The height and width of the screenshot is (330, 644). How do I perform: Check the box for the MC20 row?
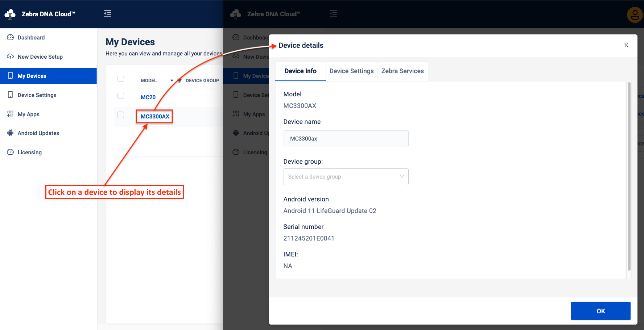pos(121,96)
